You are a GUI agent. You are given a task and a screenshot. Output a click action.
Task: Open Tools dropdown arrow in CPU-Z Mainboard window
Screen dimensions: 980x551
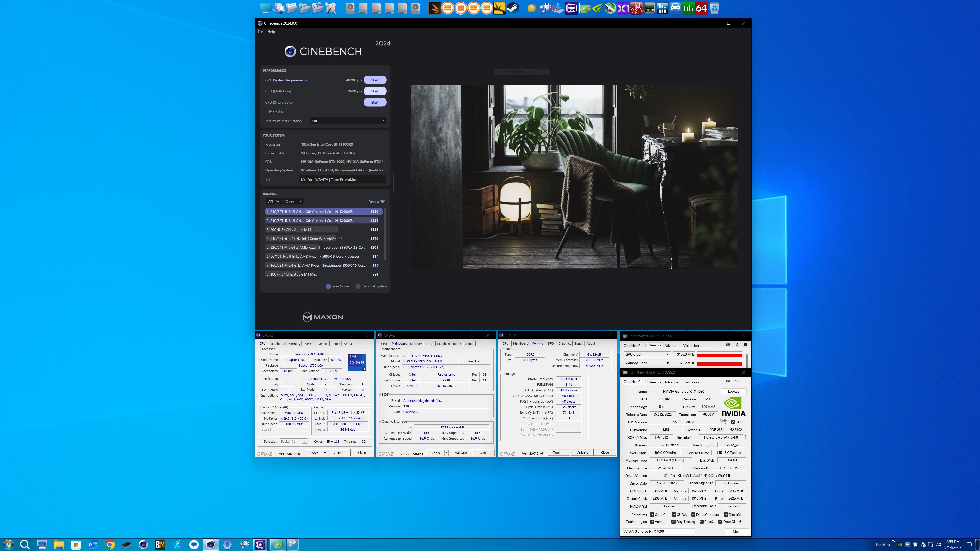tap(446, 453)
